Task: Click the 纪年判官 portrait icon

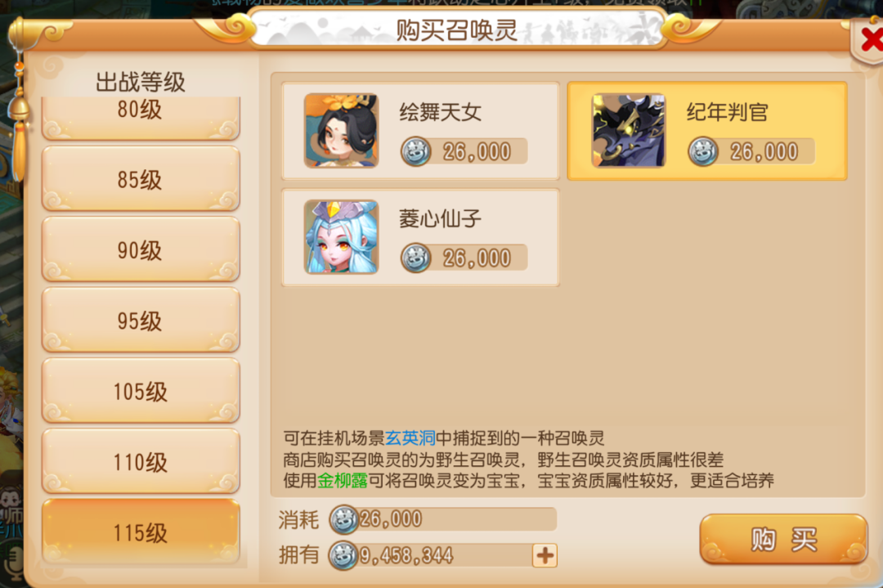Action: (629, 131)
